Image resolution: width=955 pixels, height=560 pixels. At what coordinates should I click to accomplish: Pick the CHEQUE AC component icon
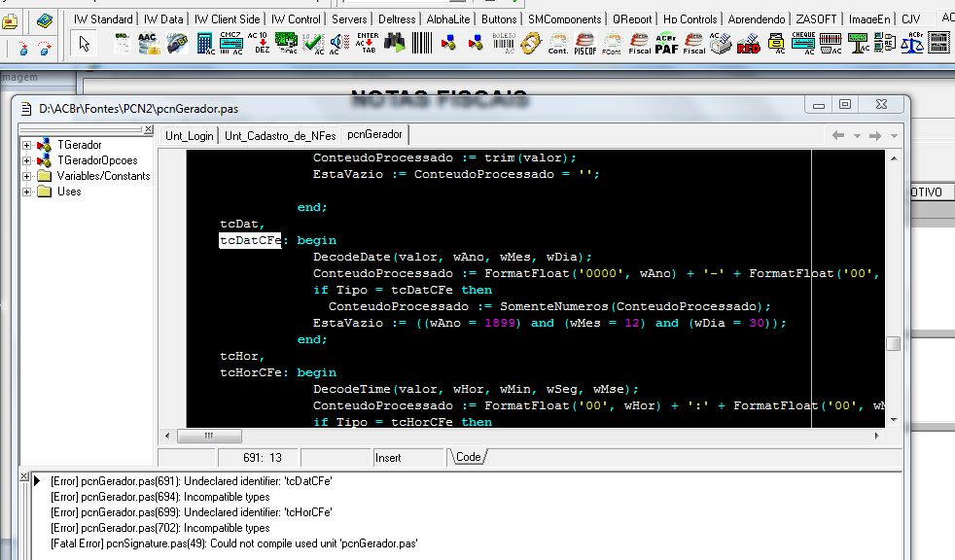tap(803, 44)
